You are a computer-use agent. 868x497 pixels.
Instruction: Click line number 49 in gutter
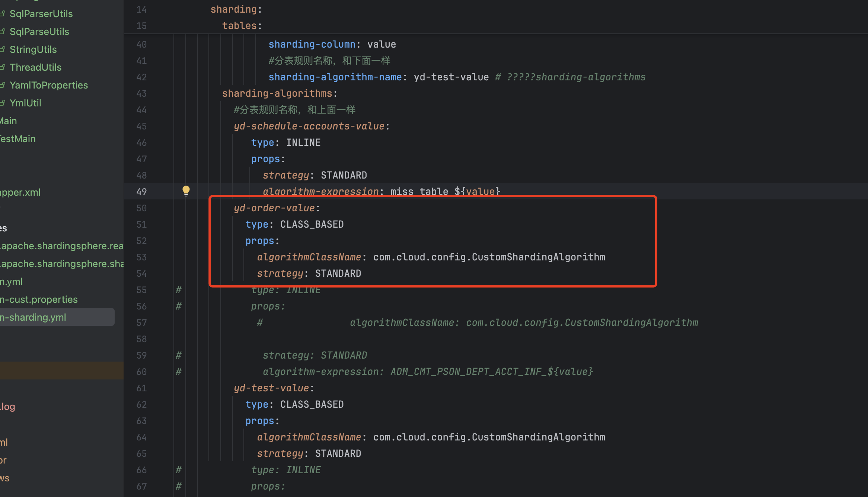point(141,192)
